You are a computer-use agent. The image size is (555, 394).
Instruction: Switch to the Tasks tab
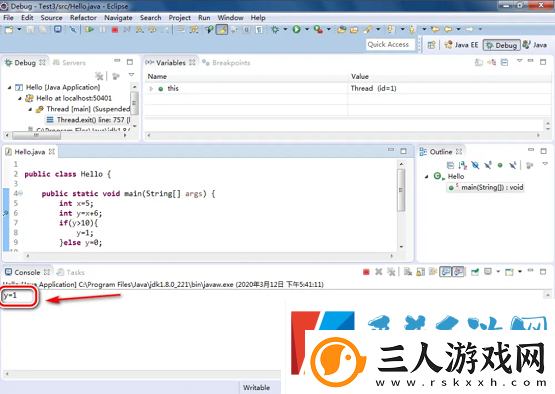click(x=71, y=272)
